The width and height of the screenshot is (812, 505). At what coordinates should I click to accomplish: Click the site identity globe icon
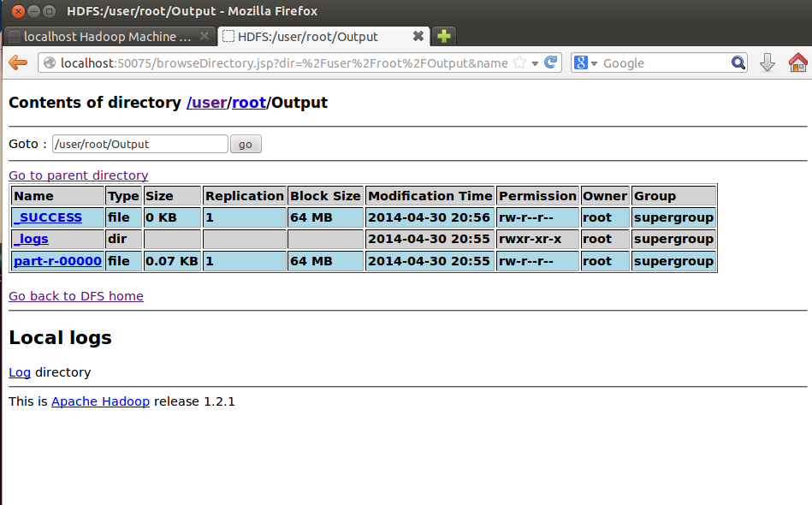pyautogui.click(x=49, y=62)
